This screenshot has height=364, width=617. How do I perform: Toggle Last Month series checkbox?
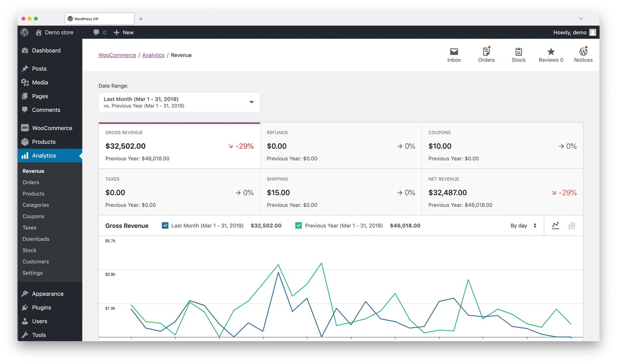(x=165, y=226)
